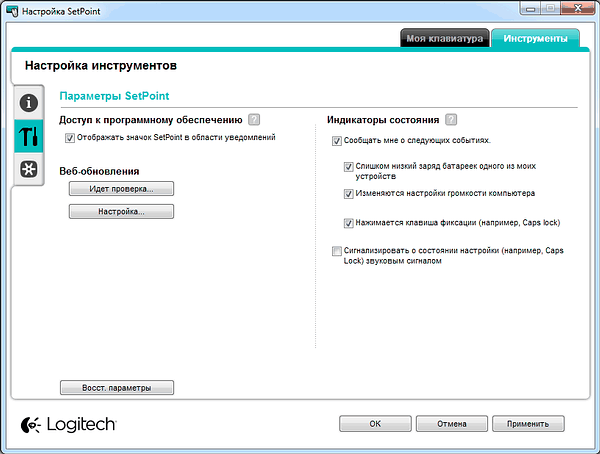Uncheck Сообщать мне о следующих событиях

point(336,141)
